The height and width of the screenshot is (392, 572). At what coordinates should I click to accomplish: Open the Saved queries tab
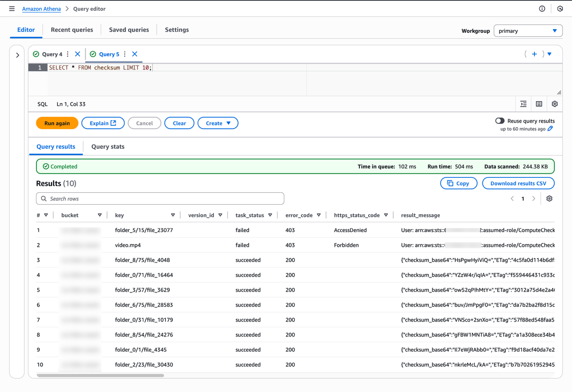128,30
